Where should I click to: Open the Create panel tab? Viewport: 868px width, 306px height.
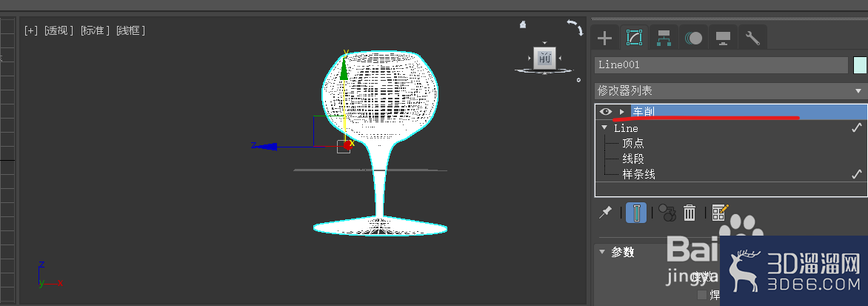tap(605, 39)
